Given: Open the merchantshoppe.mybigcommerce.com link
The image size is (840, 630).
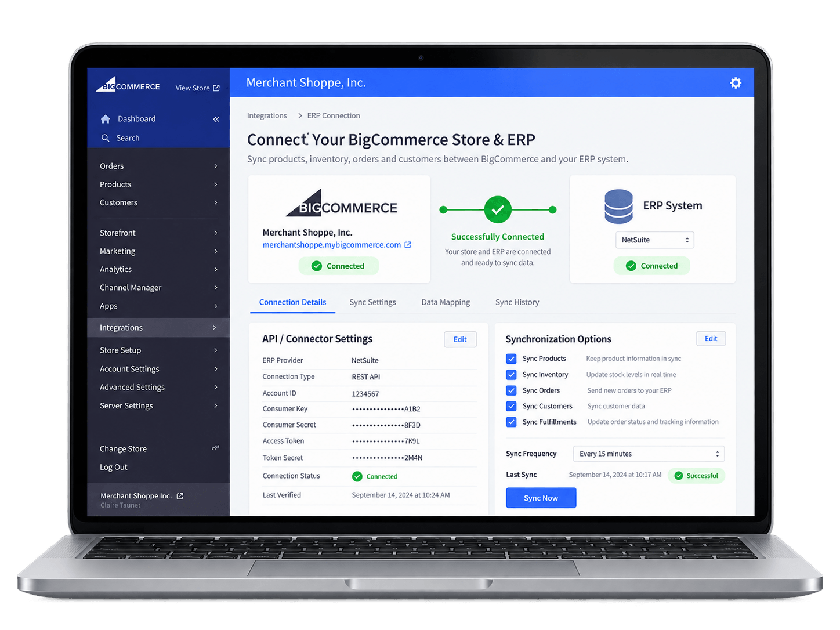Looking at the screenshot, I should [x=331, y=245].
